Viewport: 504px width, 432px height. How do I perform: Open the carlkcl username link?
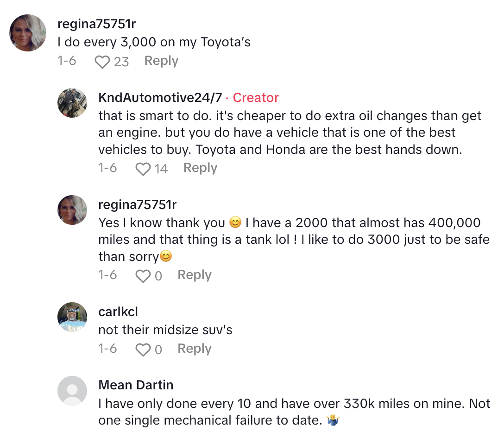tap(118, 312)
